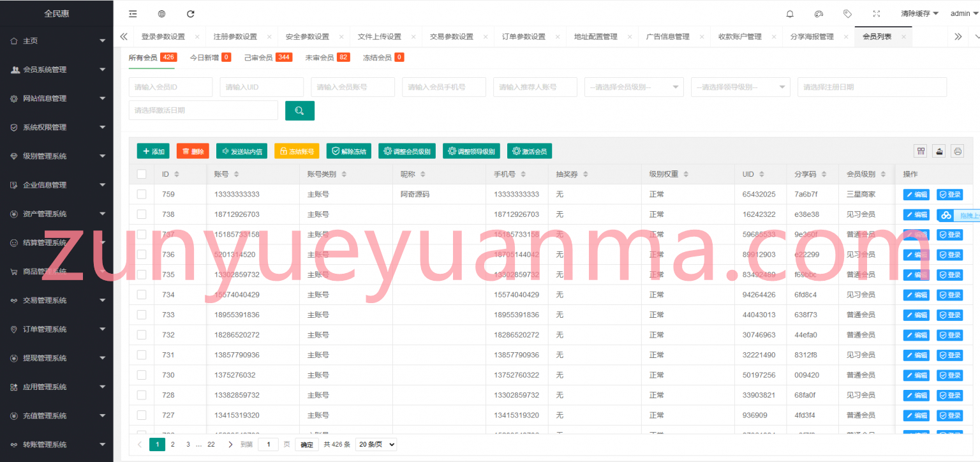Open the 清除缓存 dropdown

[919, 13]
